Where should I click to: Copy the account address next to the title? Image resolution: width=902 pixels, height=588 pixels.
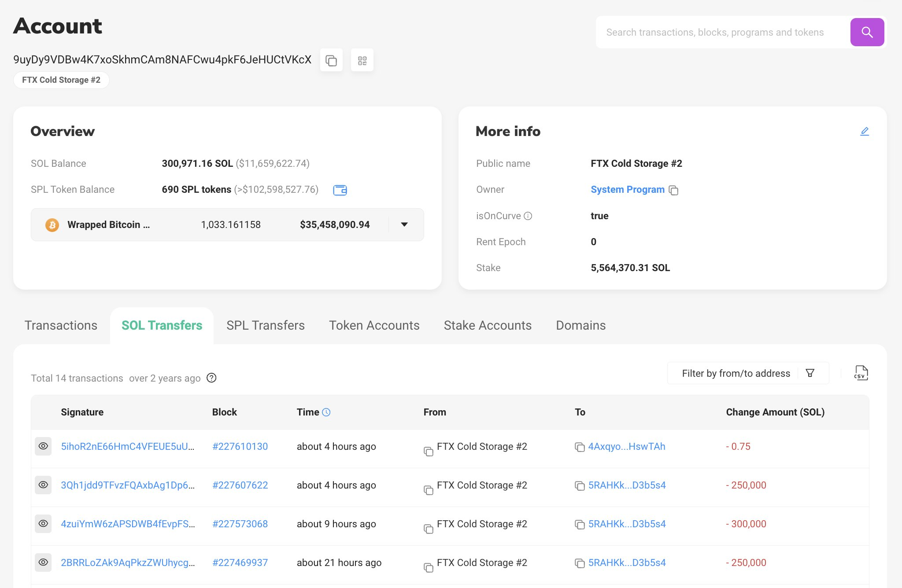coord(331,60)
